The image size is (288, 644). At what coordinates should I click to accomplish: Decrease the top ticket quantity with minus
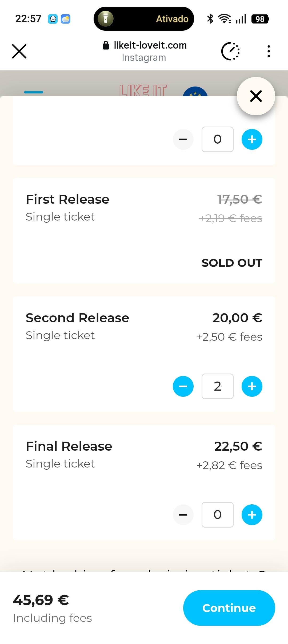[x=183, y=139]
